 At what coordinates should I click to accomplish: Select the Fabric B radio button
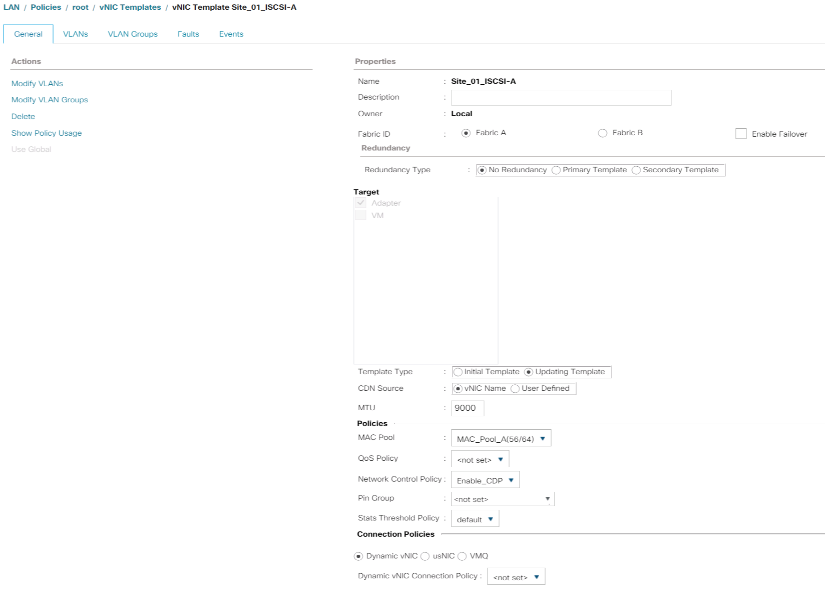[x=602, y=133]
